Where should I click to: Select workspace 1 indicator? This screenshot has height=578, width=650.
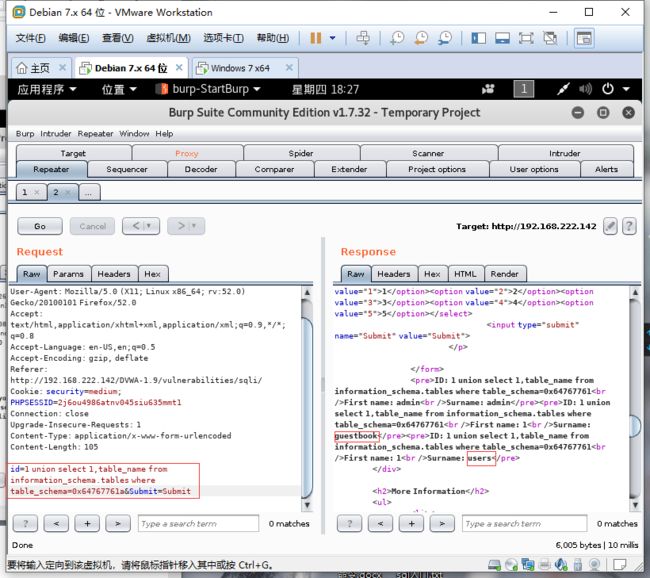pos(524,89)
